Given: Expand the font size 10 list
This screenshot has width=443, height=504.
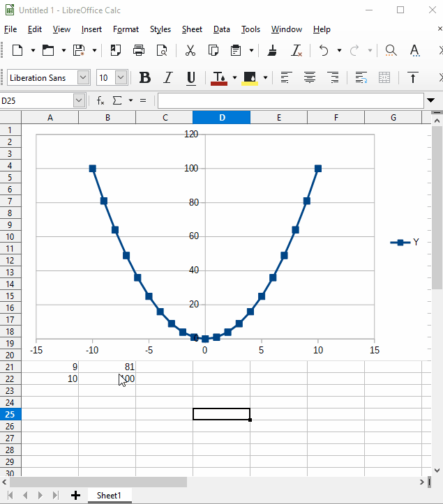Looking at the screenshot, I should tap(121, 77).
